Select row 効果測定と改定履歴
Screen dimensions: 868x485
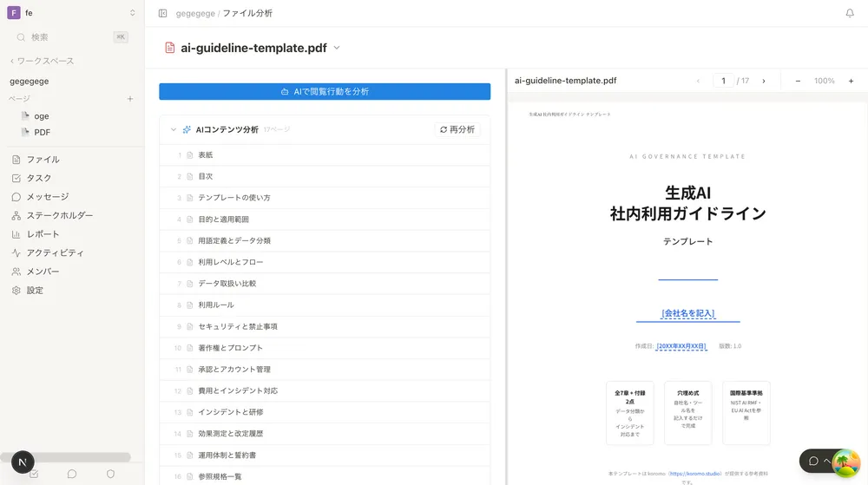(x=325, y=434)
